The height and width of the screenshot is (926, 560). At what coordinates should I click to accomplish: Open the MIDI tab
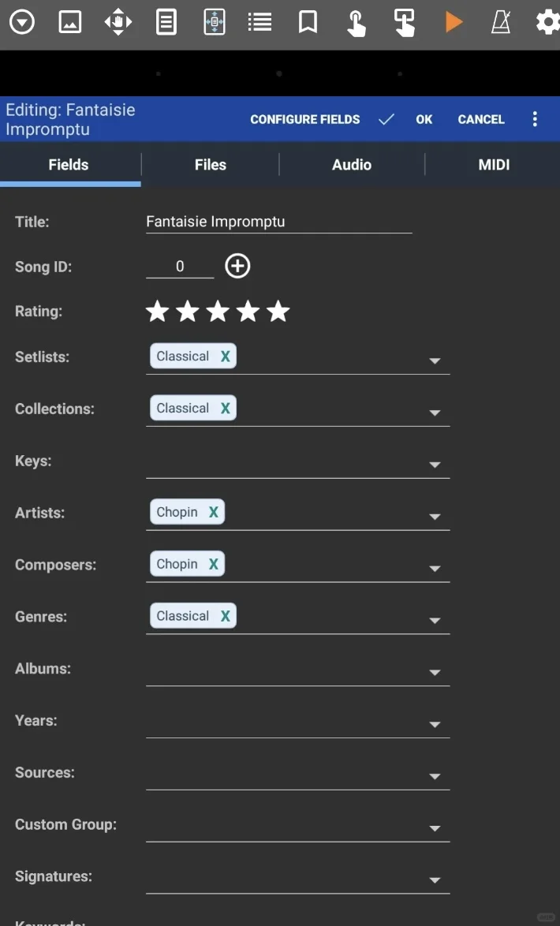[x=494, y=165]
